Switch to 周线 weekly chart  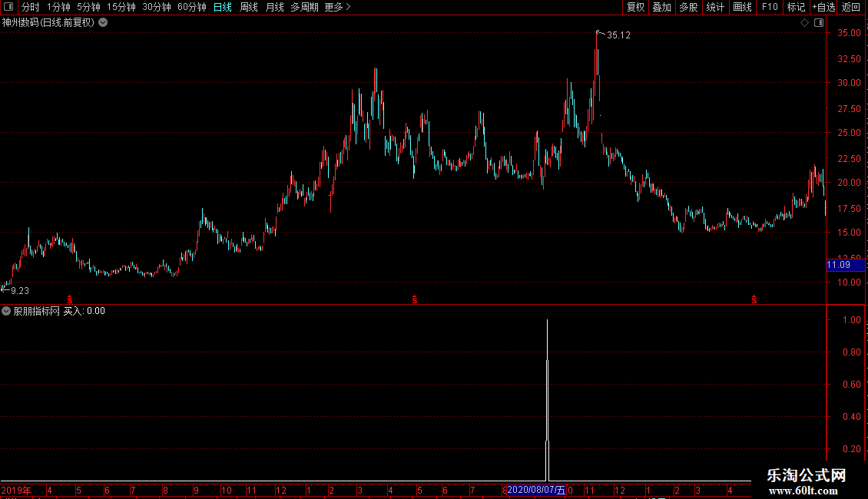249,7
